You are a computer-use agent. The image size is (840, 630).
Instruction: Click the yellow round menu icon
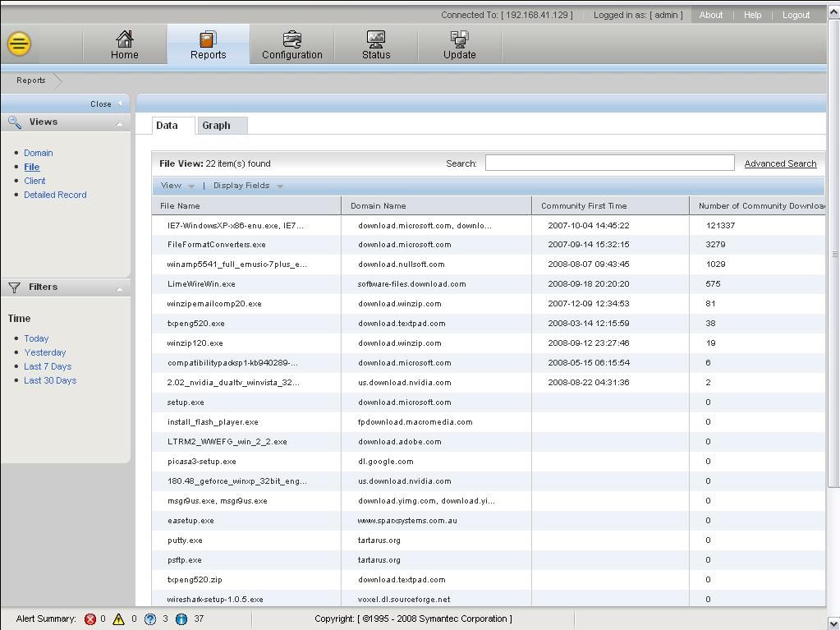(19, 44)
